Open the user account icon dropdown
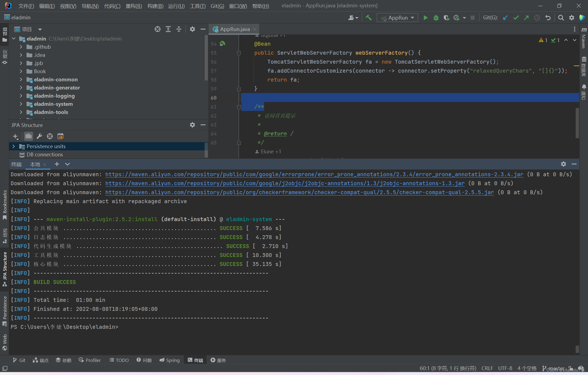 (x=353, y=18)
